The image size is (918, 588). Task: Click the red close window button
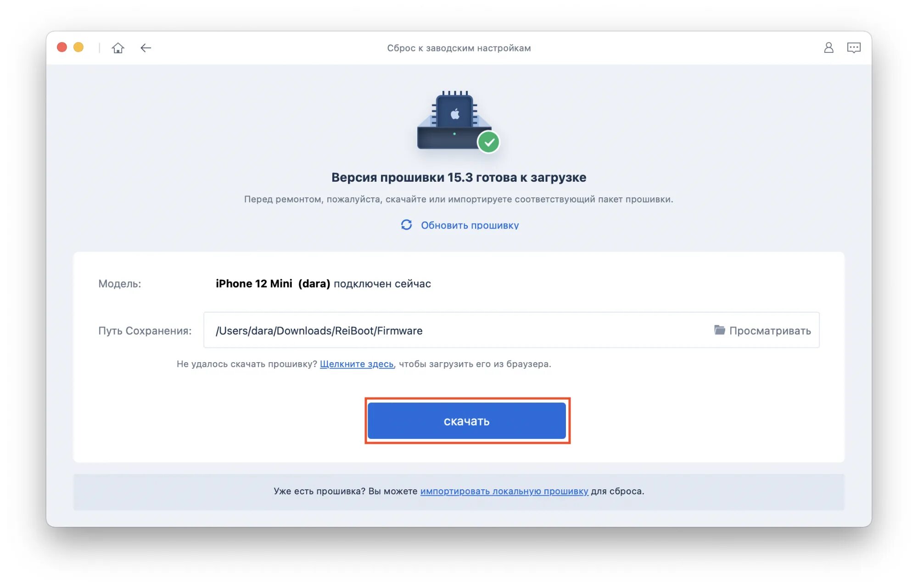(62, 47)
